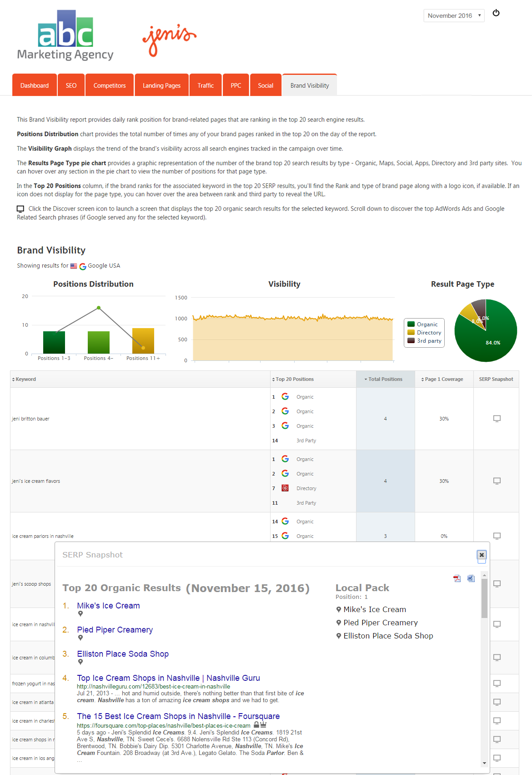Click the SERP Snapshot column header
Image resolution: width=532 pixels, height=775 pixels.
pyautogui.click(x=496, y=379)
